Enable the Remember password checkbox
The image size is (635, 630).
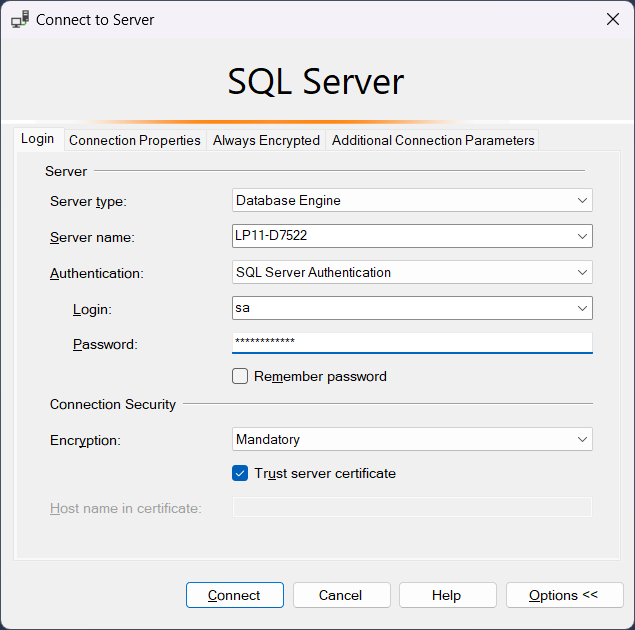(240, 377)
